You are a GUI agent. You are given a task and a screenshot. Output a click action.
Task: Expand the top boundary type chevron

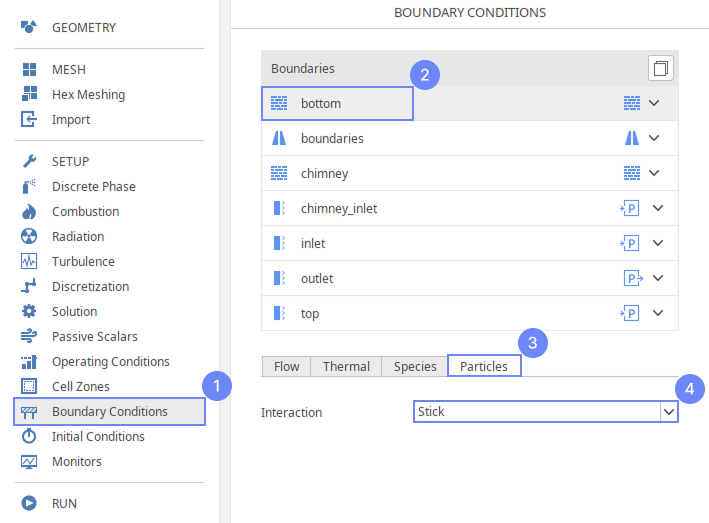click(657, 313)
